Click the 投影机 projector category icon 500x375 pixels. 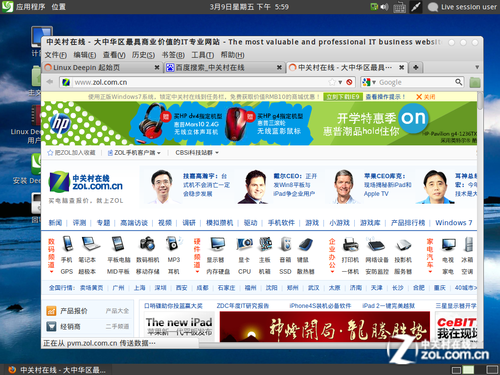tap(403, 245)
